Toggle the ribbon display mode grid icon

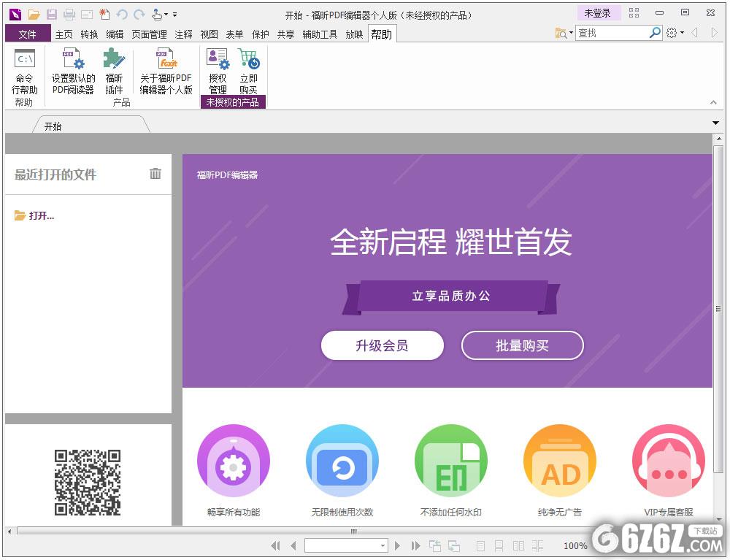(x=634, y=13)
